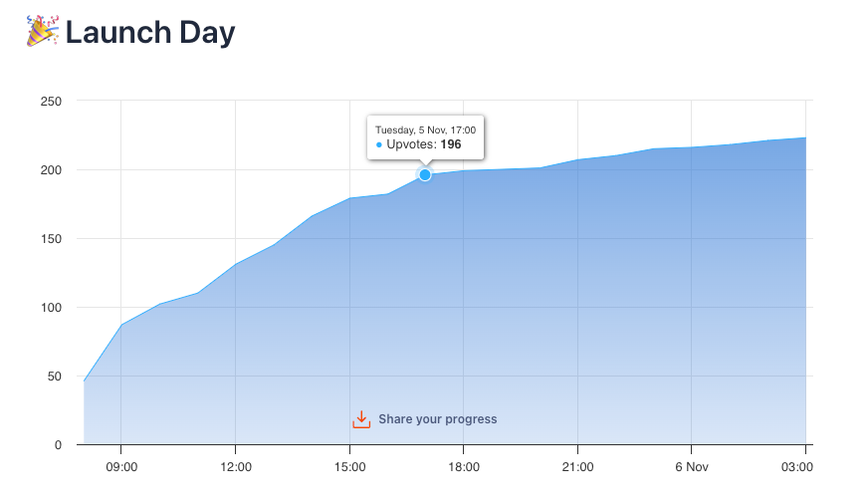Click the download icon beside Share your progress
Image resolution: width=868 pixels, height=504 pixels.
pyautogui.click(x=361, y=419)
